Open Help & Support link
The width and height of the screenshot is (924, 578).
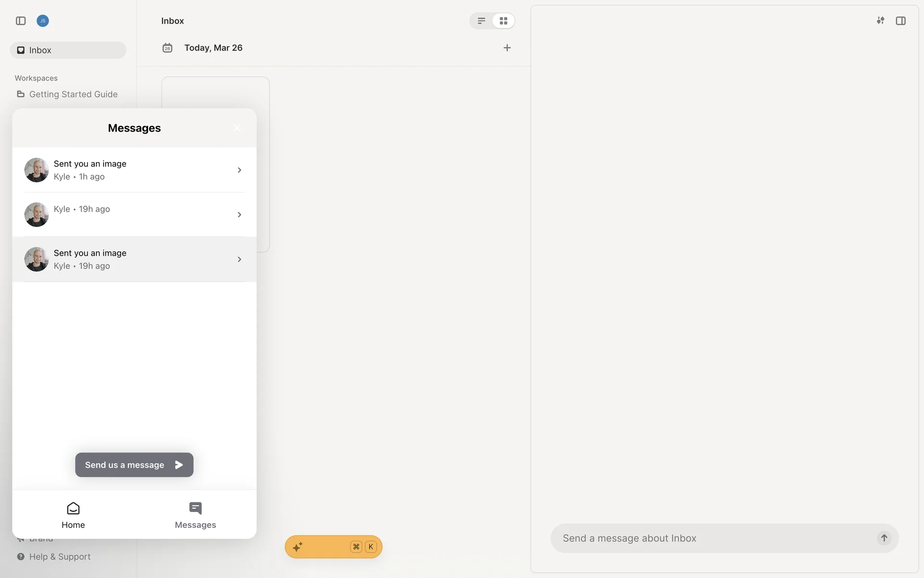point(60,556)
